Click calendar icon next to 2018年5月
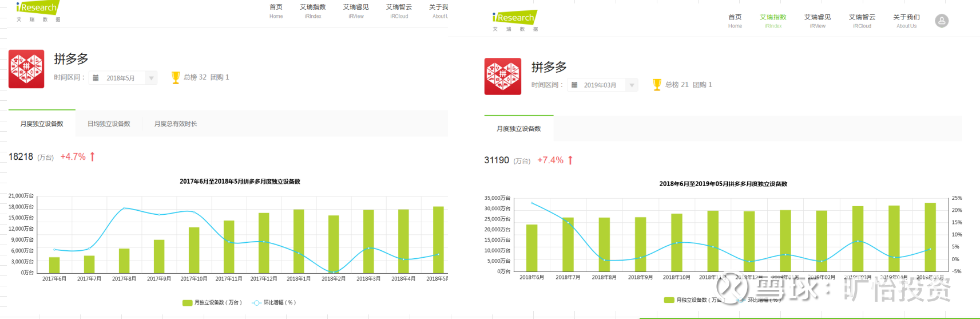 pyautogui.click(x=96, y=78)
